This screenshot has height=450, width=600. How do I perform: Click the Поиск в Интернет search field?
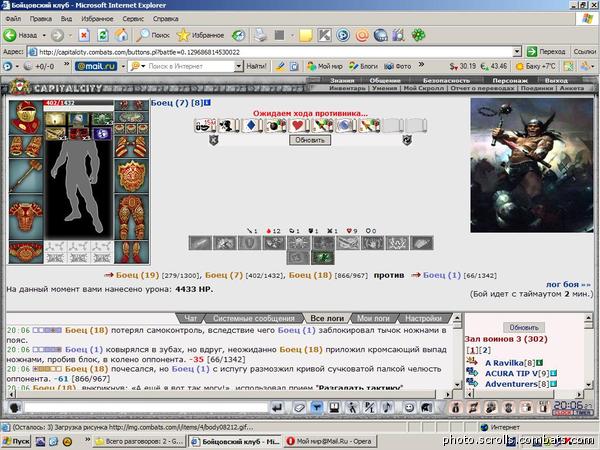(x=186, y=66)
